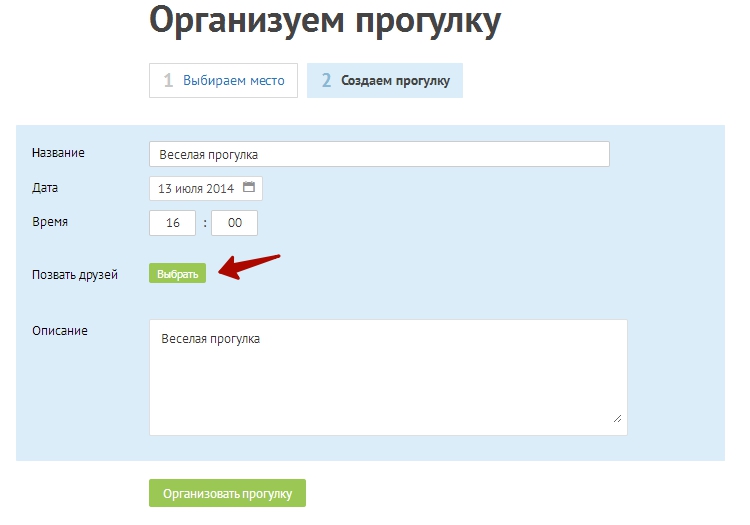Click the Дата label
The width and height of the screenshot is (750, 525).
pos(45,187)
